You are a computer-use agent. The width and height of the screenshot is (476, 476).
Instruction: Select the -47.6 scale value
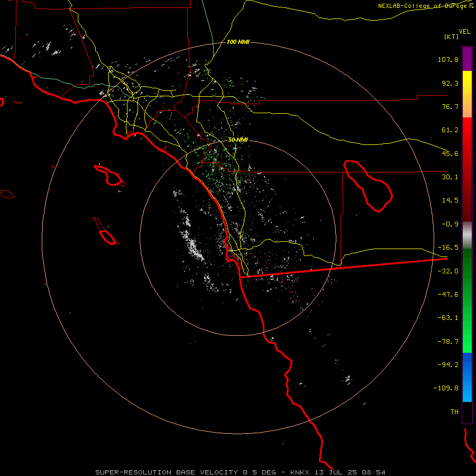point(448,295)
